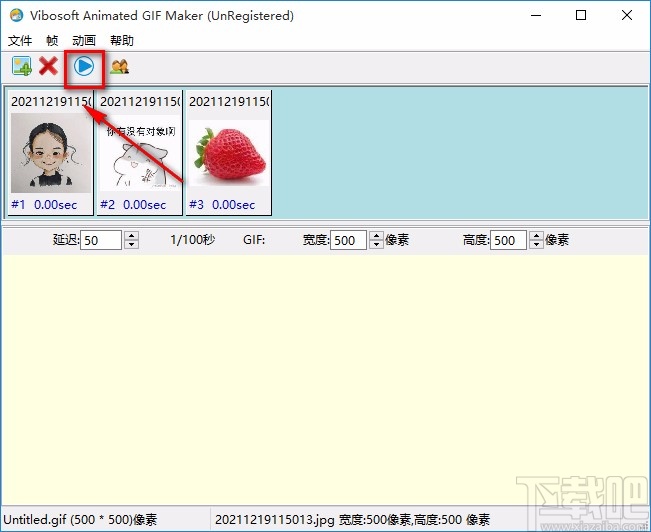Minimize the GIF Maker window

(x=536, y=15)
